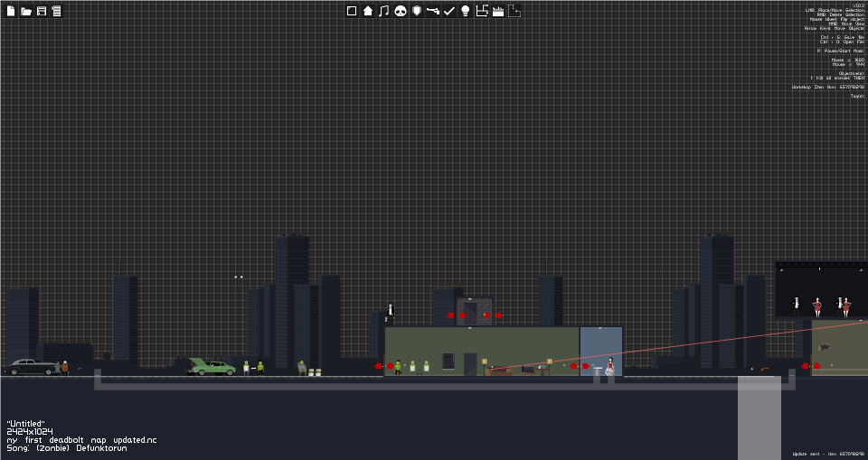Click the Ctrl + S Save file hint

click(842, 38)
